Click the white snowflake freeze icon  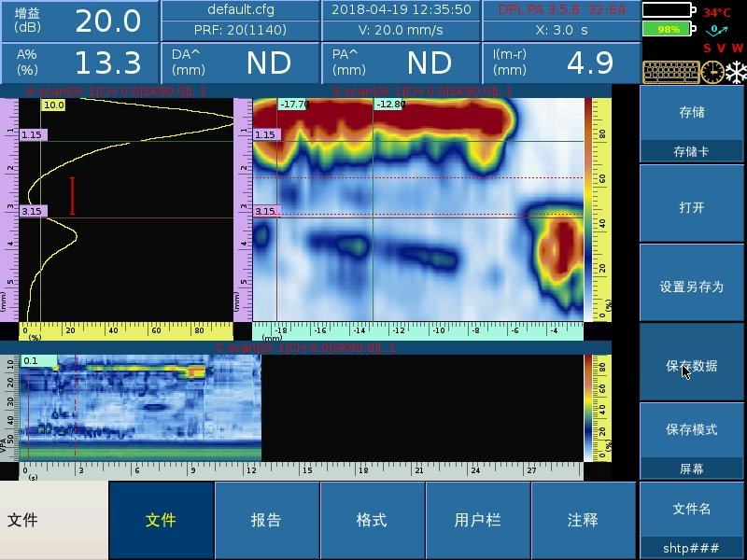tap(736, 72)
